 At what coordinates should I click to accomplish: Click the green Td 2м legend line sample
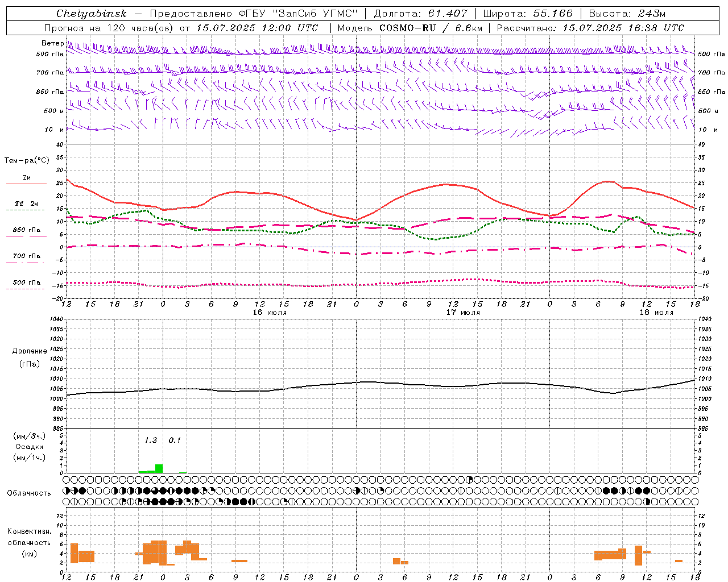click(x=25, y=210)
